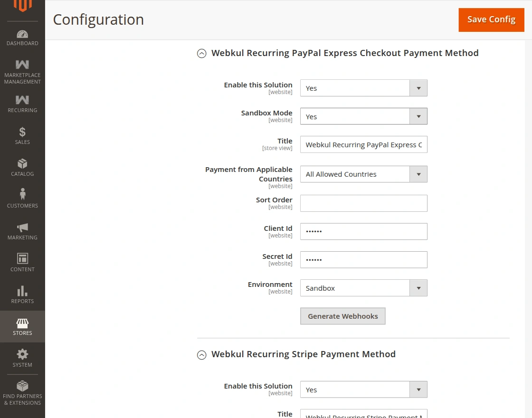Image resolution: width=532 pixels, height=418 pixels.
Task: Click the Stripe Title input field
Action: point(364,414)
